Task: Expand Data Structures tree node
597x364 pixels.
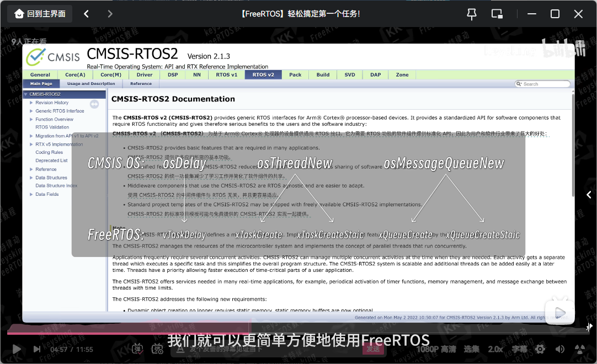Action: tap(31, 178)
